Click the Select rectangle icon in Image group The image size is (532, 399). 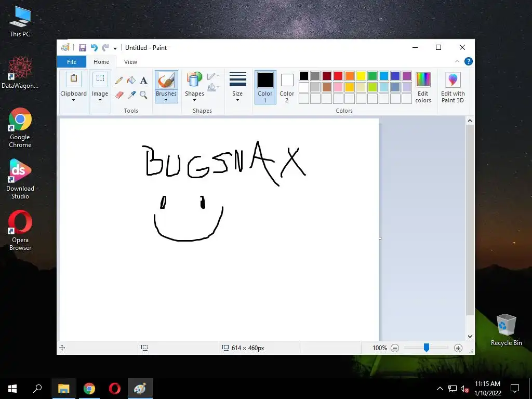(100, 79)
